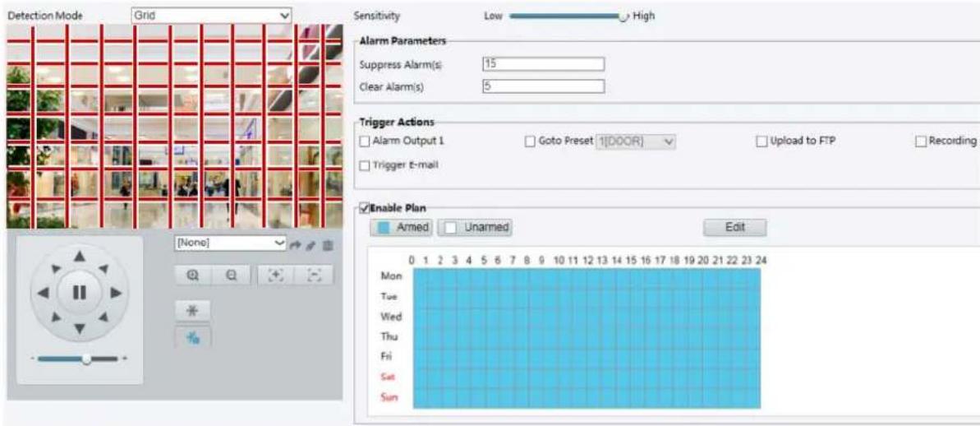The height and width of the screenshot is (426, 980).
Task: Enable Upload to FTP checkbox
Action: point(761,141)
